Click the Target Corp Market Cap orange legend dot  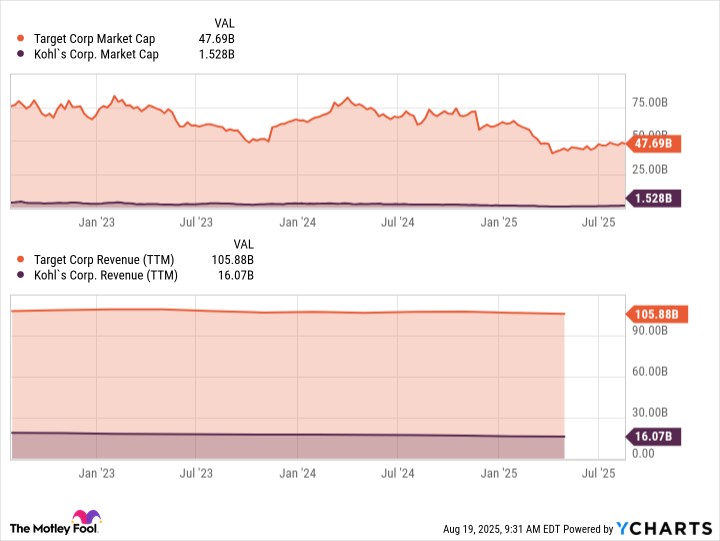click(22, 39)
